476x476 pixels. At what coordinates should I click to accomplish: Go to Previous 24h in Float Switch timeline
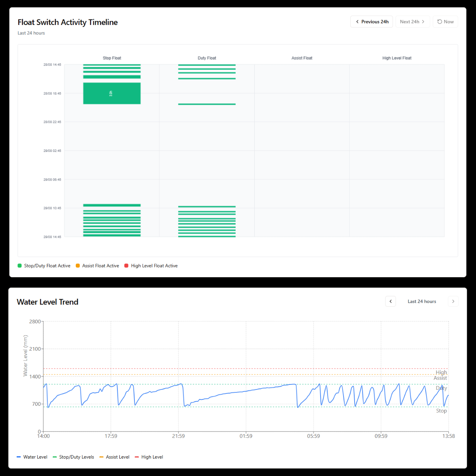pos(372,22)
